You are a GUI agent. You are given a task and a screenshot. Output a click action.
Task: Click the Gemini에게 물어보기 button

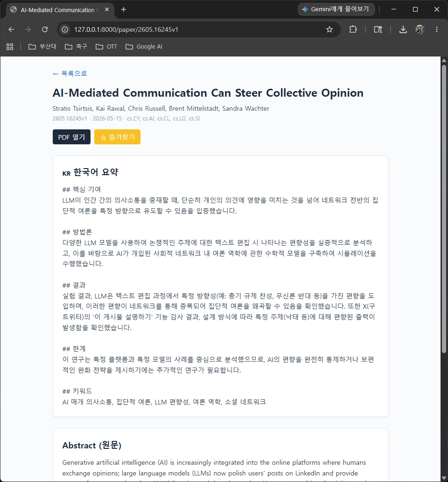336,9
